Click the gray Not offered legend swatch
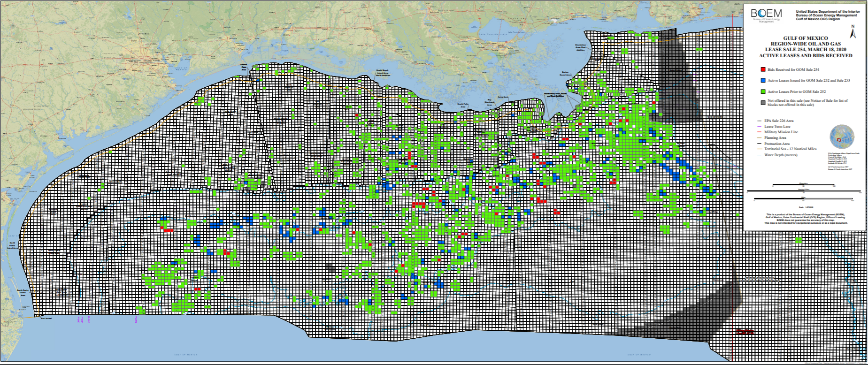This screenshot has height=365, width=868. [763, 103]
